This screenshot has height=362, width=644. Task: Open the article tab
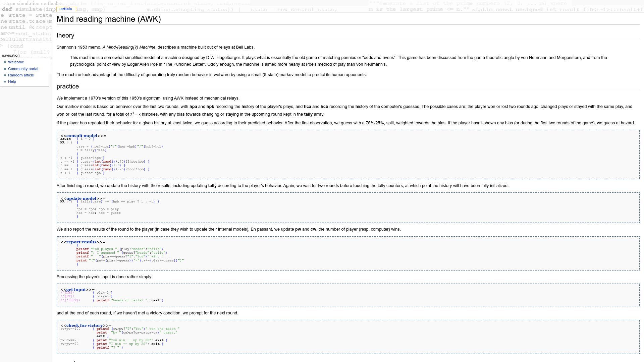pyautogui.click(x=66, y=9)
